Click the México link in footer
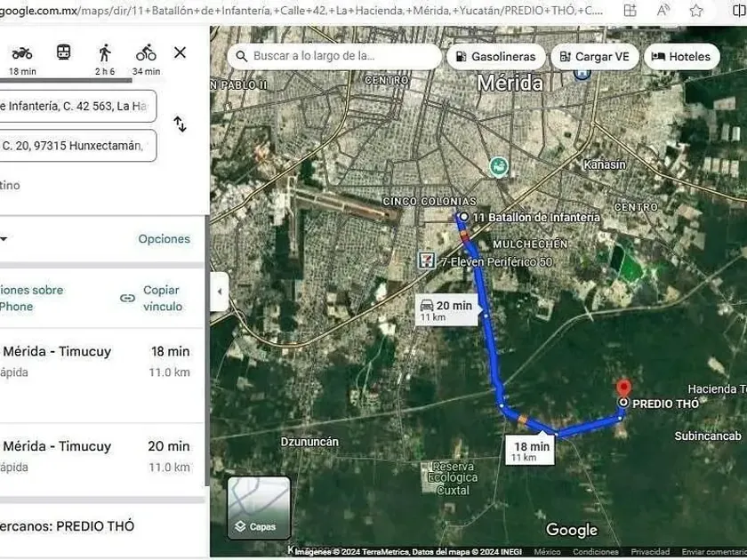747x560 pixels. pyautogui.click(x=547, y=552)
